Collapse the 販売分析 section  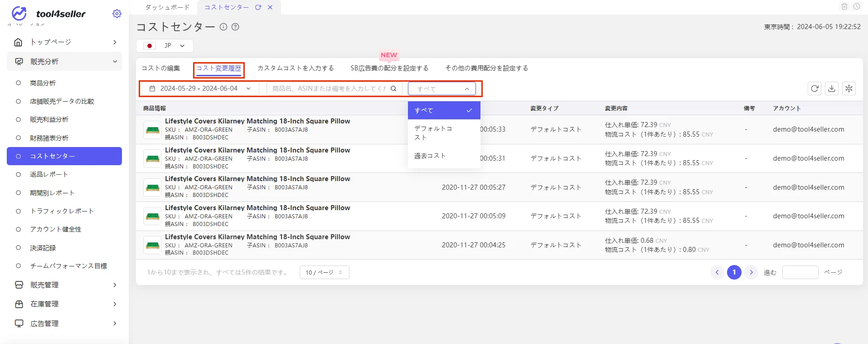(x=115, y=61)
